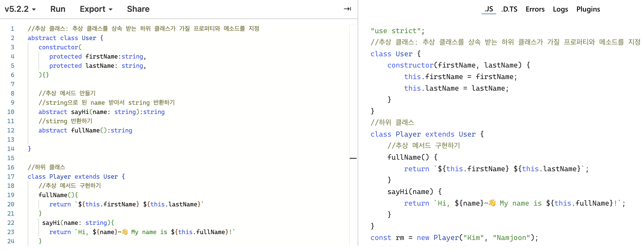
Task: Click line number 10 in the editor
Action: [10, 112]
